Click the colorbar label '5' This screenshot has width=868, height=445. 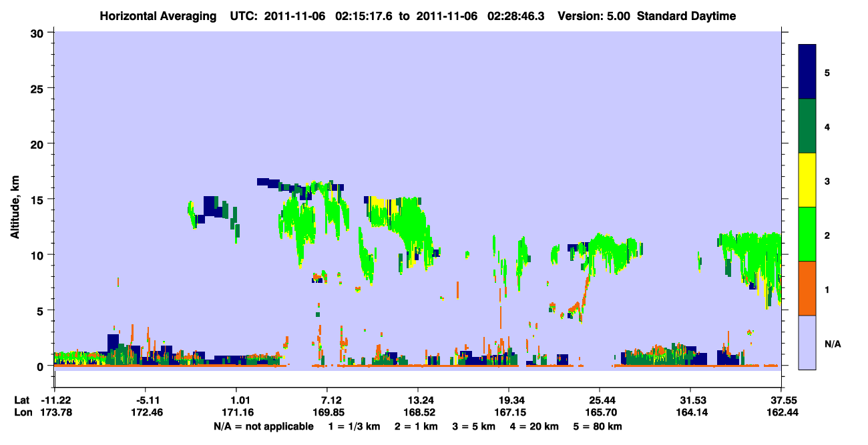(827, 72)
